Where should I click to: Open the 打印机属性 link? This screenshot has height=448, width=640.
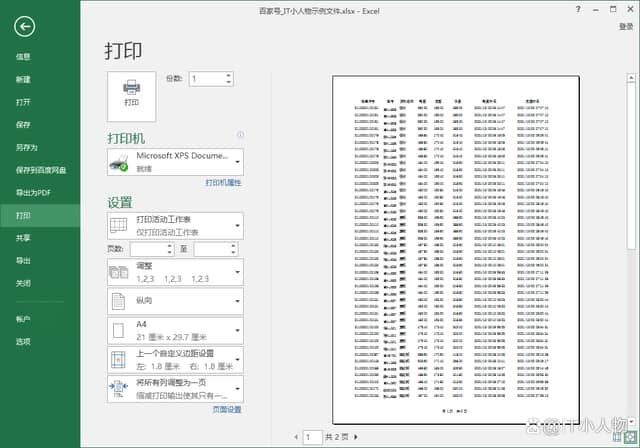[223, 184]
